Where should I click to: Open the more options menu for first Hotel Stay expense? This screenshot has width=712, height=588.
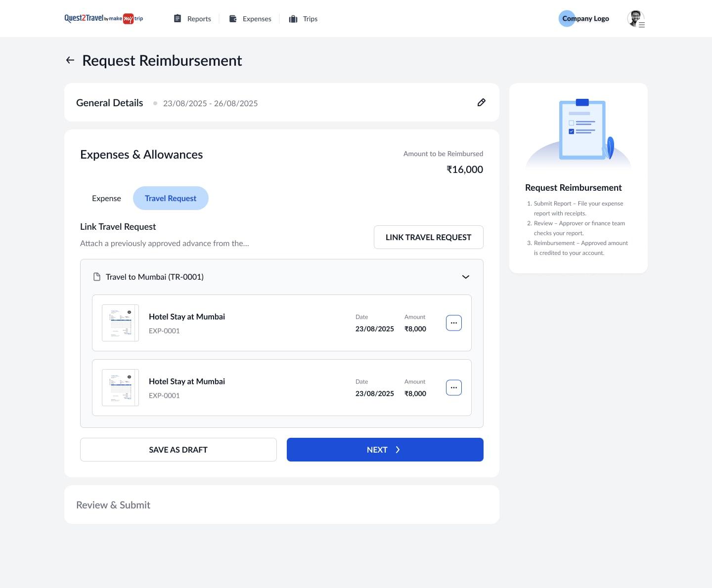(x=454, y=323)
